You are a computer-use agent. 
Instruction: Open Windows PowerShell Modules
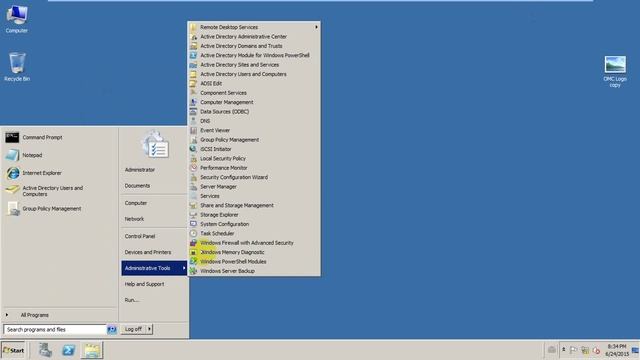point(254,262)
